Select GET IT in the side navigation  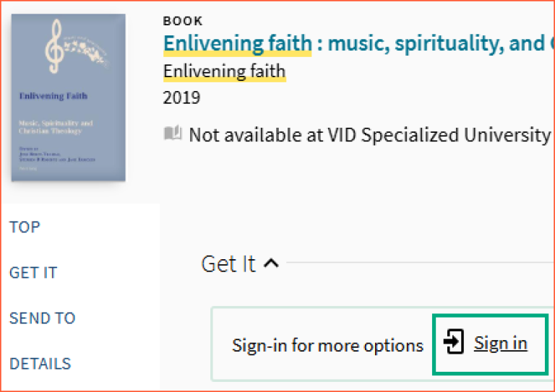(33, 272)
